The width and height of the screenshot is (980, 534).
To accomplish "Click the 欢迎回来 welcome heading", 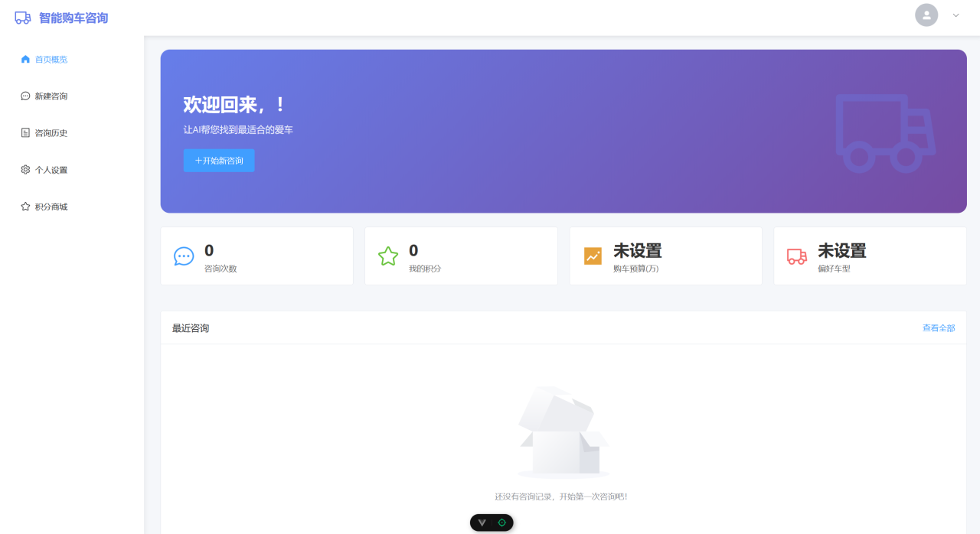I will [234, 105].
